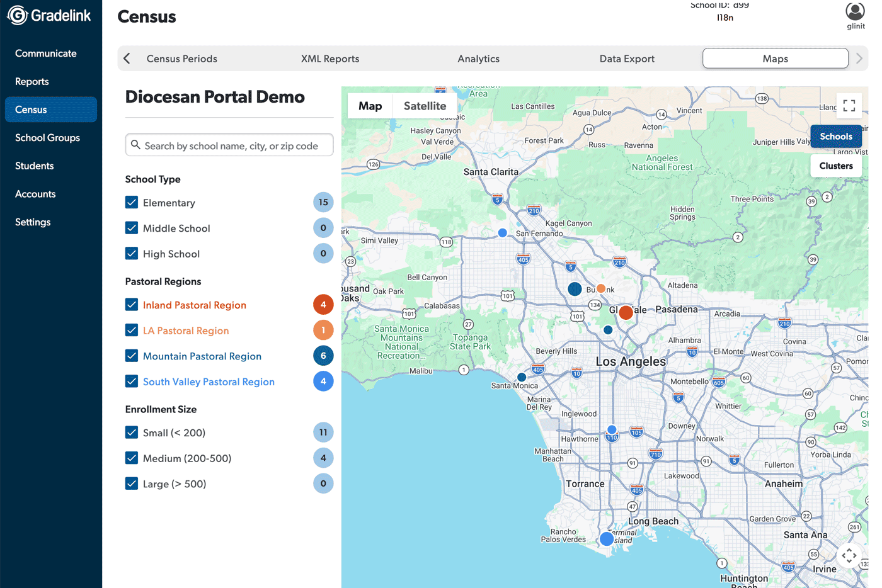The image size is (882, 588).
Task: Click the blue school marker near Long Beach
Action: point(607,539)
